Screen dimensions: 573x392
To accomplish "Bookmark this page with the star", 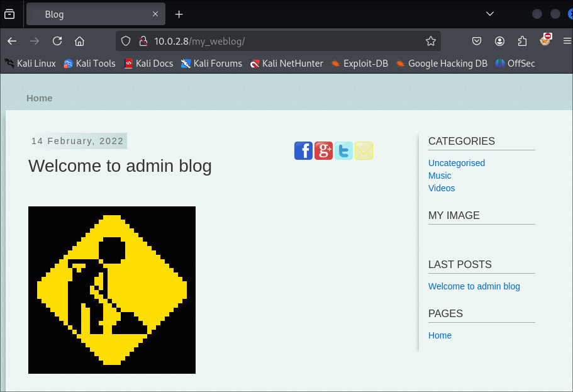I will pyautogui.click(x=430, y=40).
